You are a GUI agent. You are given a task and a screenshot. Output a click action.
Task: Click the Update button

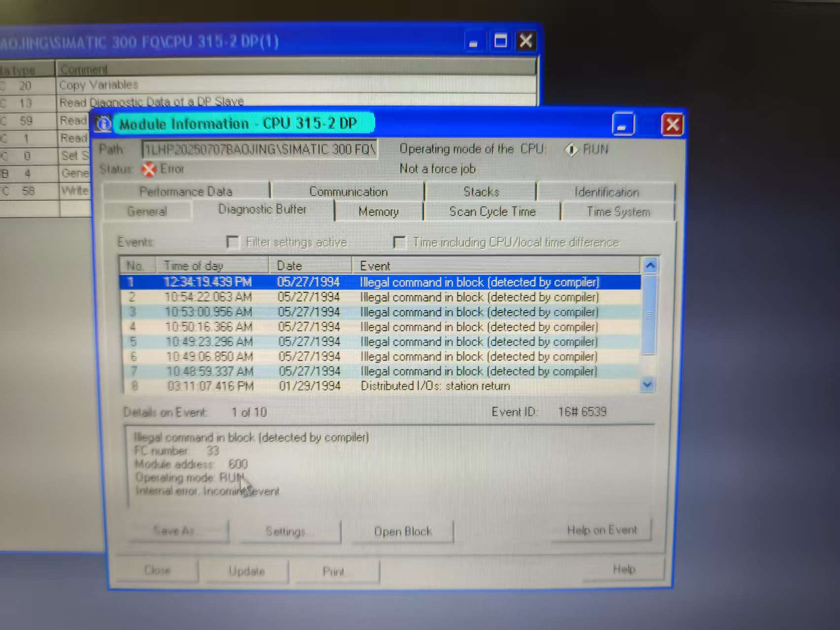247,571
